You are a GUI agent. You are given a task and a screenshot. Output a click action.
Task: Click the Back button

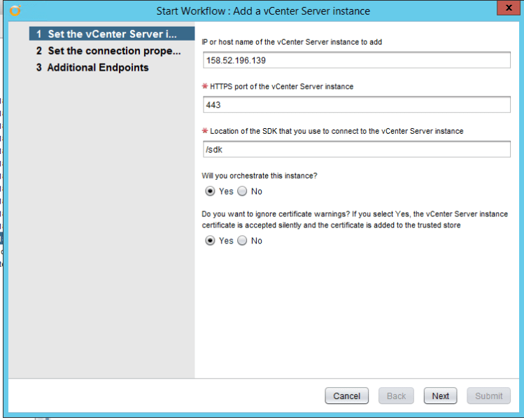(396, 395)
